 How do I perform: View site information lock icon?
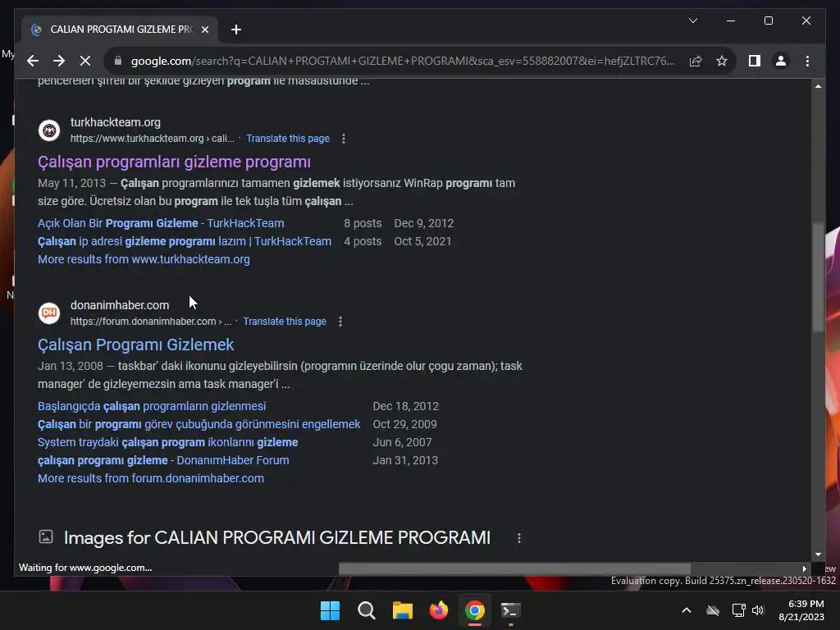click(118, 61)
